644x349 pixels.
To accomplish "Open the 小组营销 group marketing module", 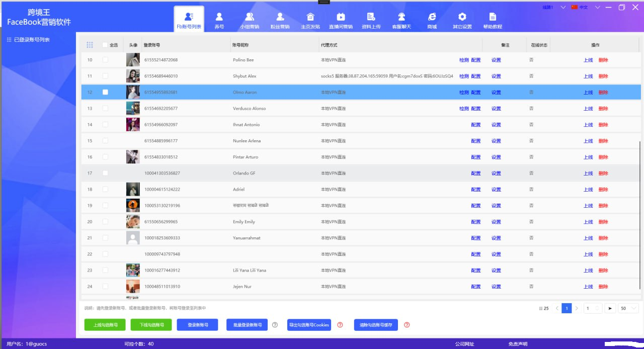I will (x=249, y=20).
